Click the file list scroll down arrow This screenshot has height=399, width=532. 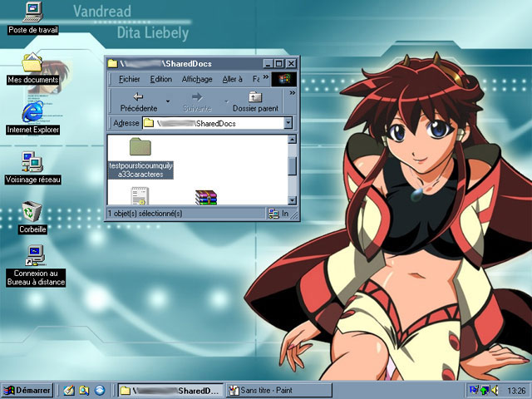tap(292, 199)
